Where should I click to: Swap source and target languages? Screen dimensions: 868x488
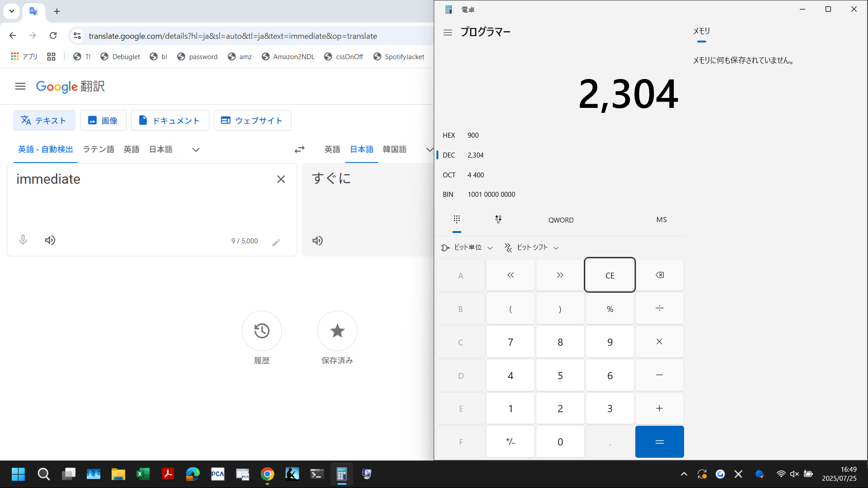[300, 149]
